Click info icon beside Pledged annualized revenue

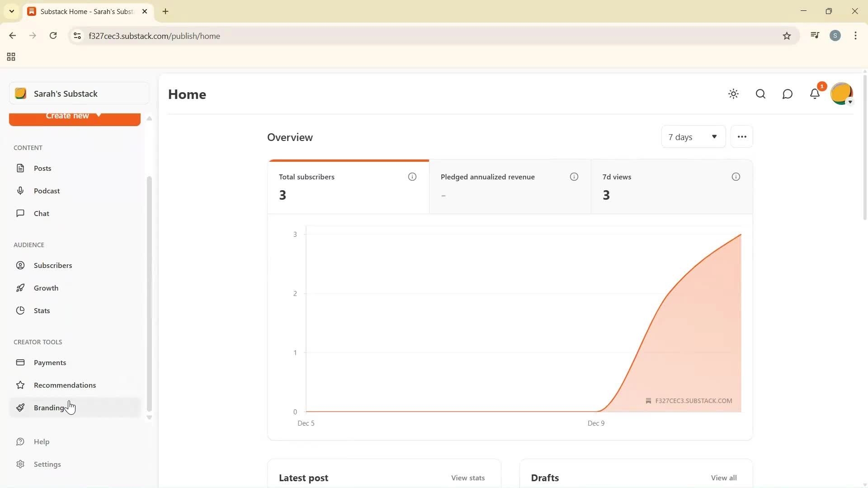[x=574, y=177]
